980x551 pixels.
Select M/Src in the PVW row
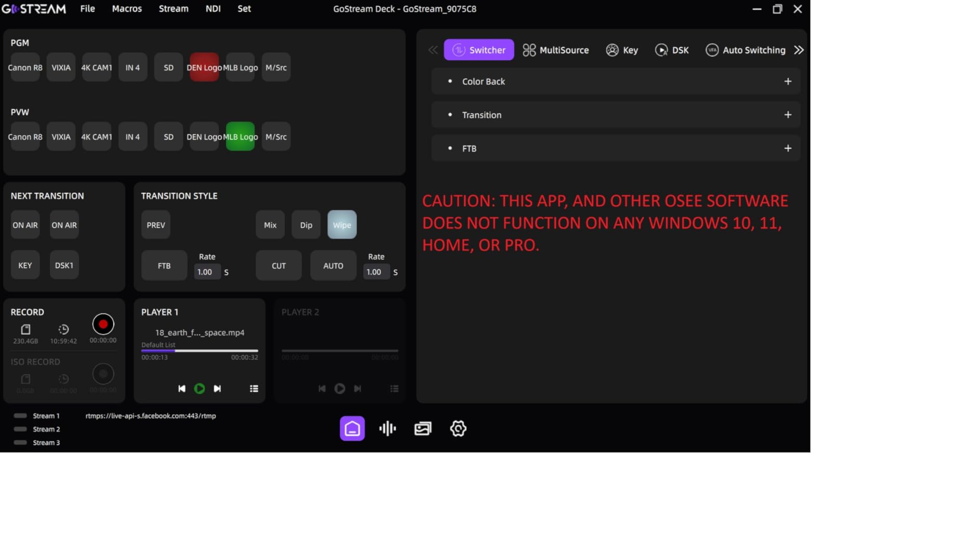click(x=276, y=137)
